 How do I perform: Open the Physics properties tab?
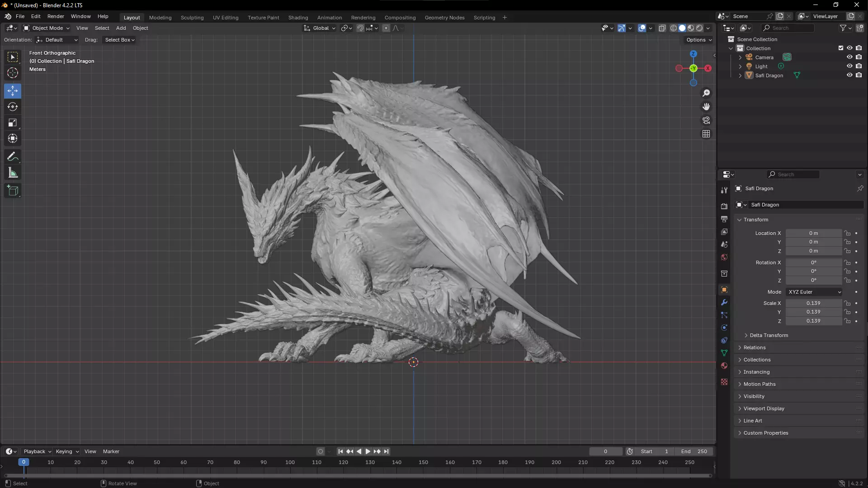click(x=724, y=328)
